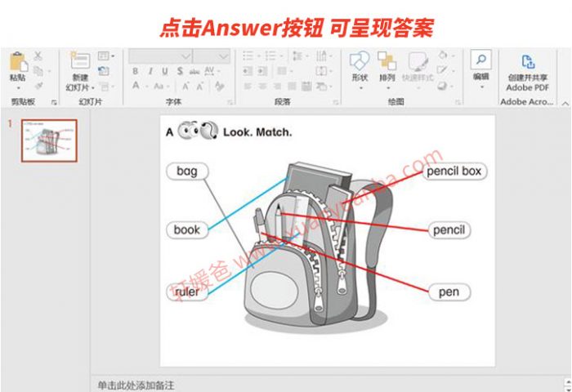Screen dimensions: 572x392
Task: Toggle Bold formatting
Action: [x=136, y=71]
